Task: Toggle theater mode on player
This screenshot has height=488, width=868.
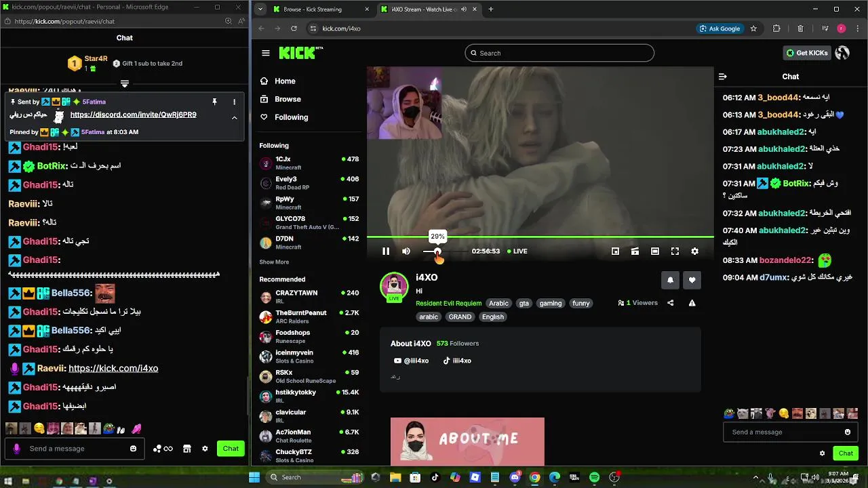Action: pyautogui.click(x=655, y=251)
